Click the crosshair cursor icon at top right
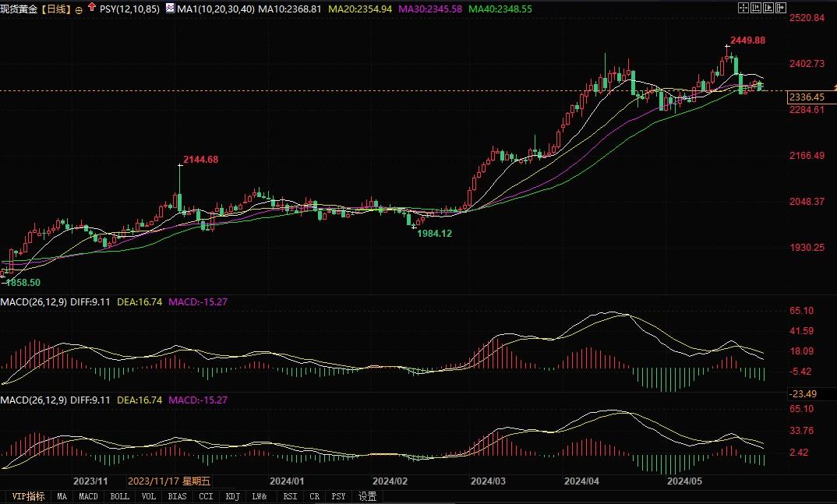The width and height of the screenshot is (837, 504). (743, 8)
